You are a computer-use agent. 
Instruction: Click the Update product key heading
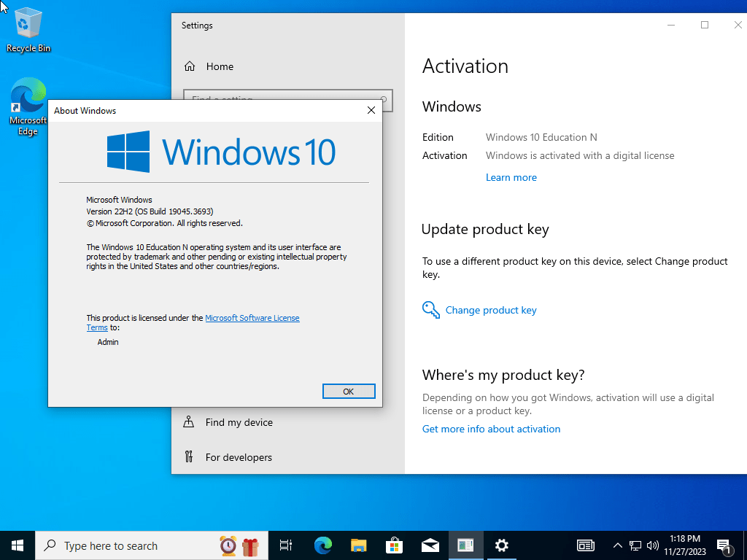pos(485,230)
